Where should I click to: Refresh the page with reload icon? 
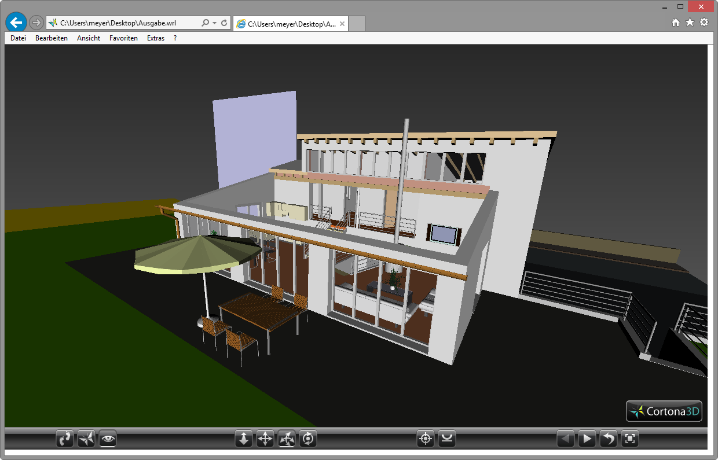224,22
